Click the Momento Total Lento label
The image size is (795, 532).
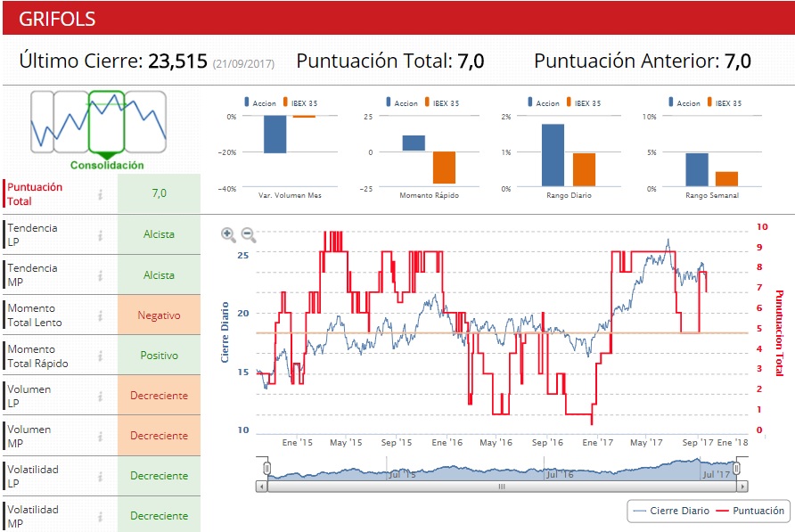[35, 315]
